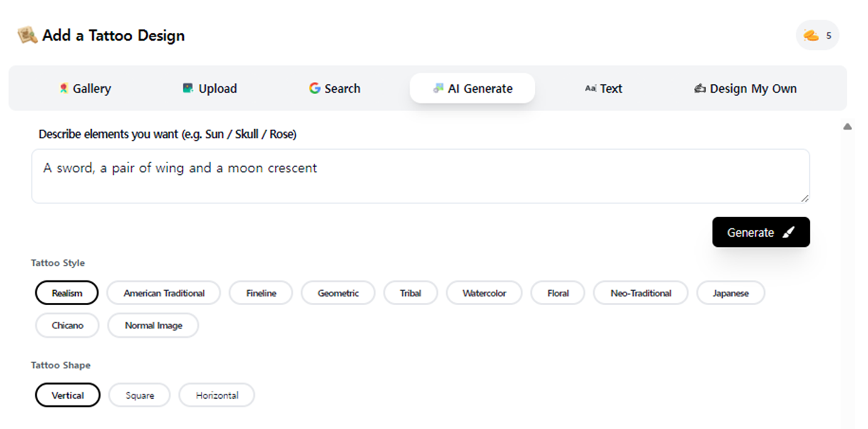Click the 'Tattoo Style' label
This screenshot has height=429, width=868.
(58, 263)
